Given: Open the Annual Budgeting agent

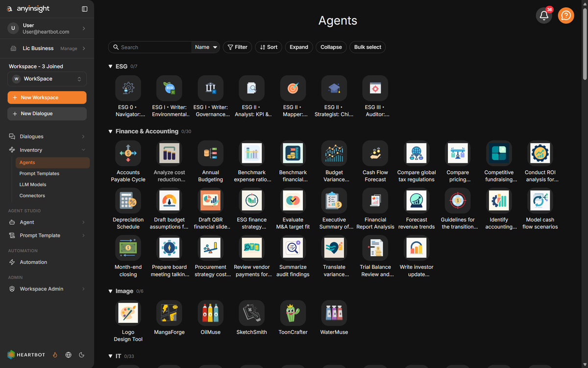Looking at the screenshot, I should 211,154.
